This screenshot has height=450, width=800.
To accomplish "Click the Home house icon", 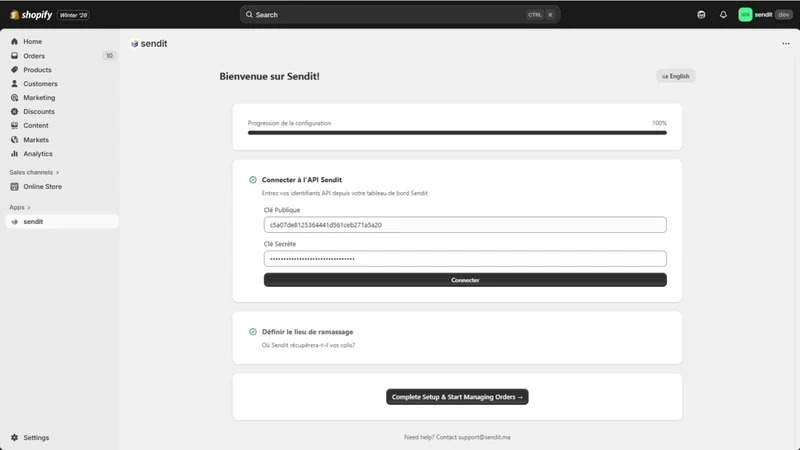I will (x=14, y=42).
